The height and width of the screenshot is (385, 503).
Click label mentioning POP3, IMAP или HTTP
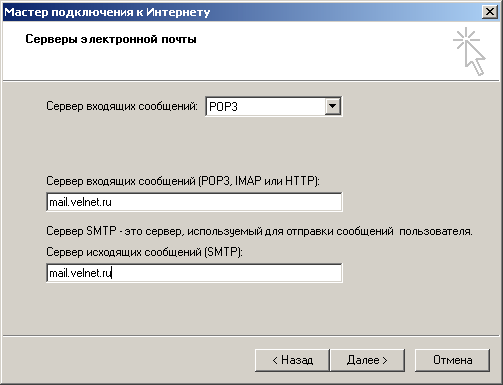(x=183, y=181)
